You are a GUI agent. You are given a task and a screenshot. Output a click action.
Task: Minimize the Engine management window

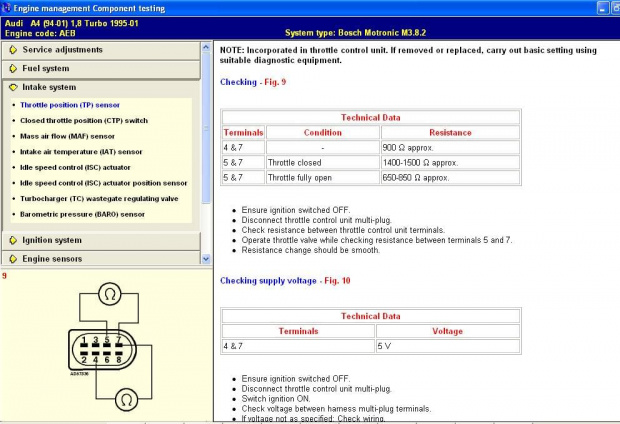[603, 8]
